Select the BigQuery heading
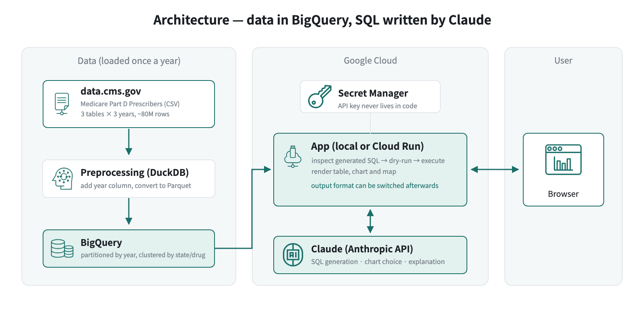 (x=101, y=243)
